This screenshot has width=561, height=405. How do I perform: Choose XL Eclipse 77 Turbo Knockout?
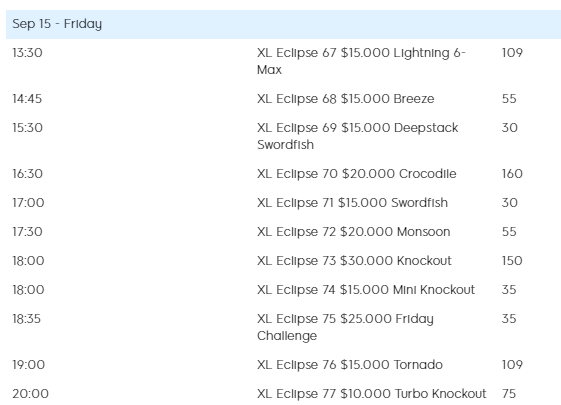tap(372, 394)
